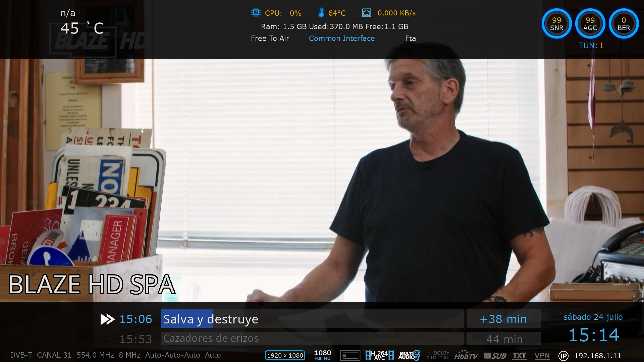Click the Dolby Digital icon
This screenshot has width=644, height=362.
(438, 355)
